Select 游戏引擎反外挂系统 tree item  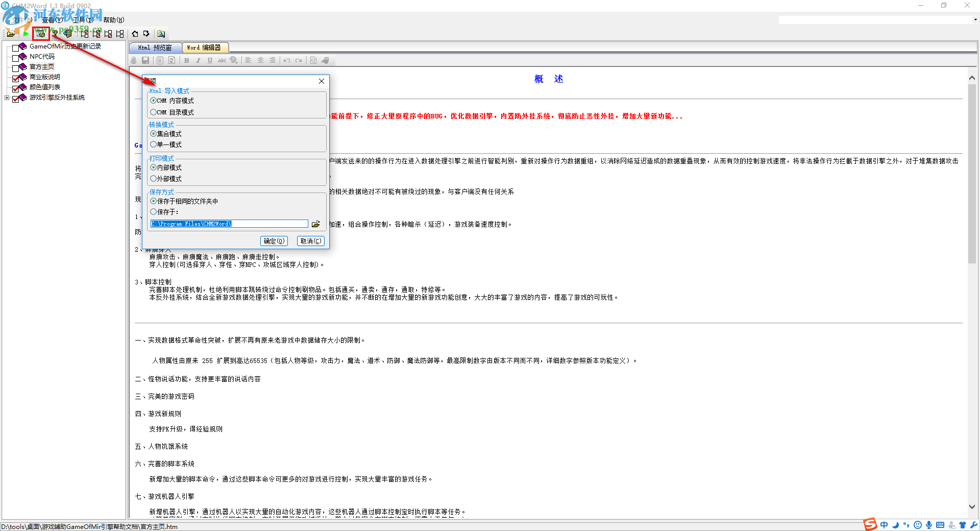57,98
